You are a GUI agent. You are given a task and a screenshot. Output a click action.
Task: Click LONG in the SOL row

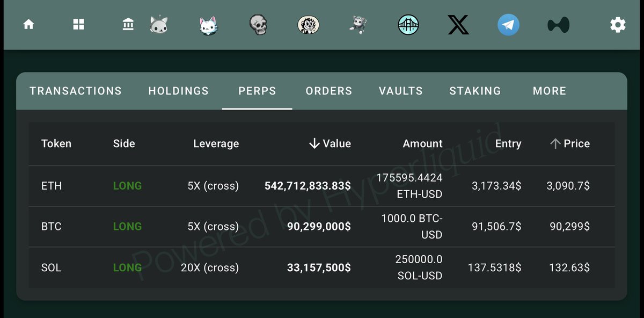click(x=127, y=268)
